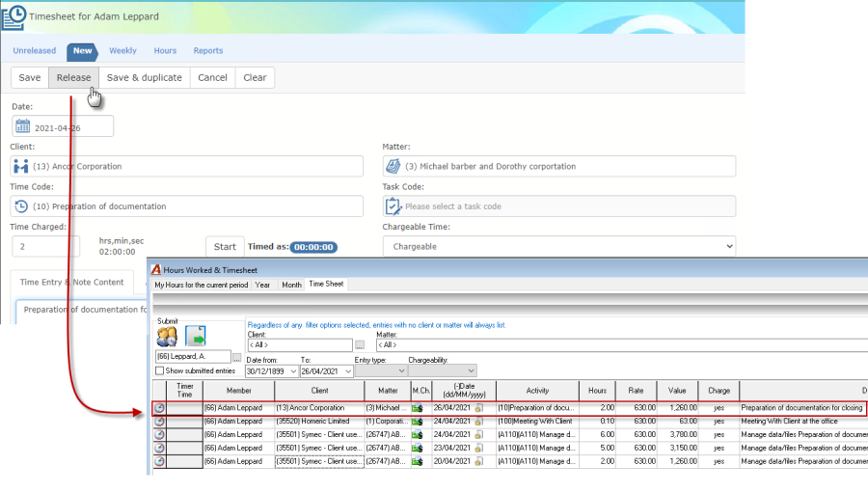Open the date calendar icon
The image size is (868, 493).
pyautogui.click(x=23, y=126)
